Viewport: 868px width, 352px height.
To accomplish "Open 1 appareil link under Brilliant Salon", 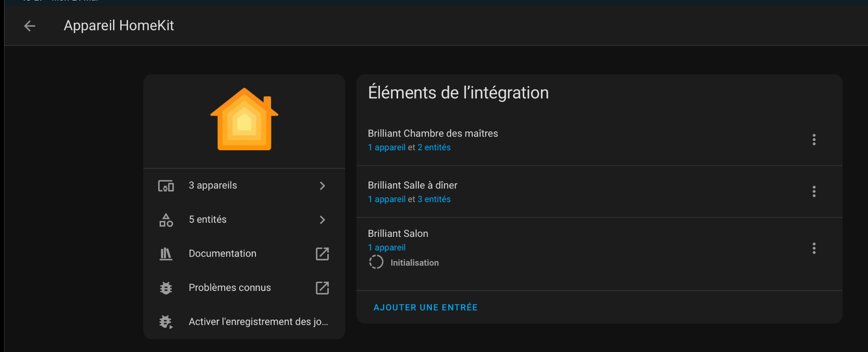I will pos(387,248).
